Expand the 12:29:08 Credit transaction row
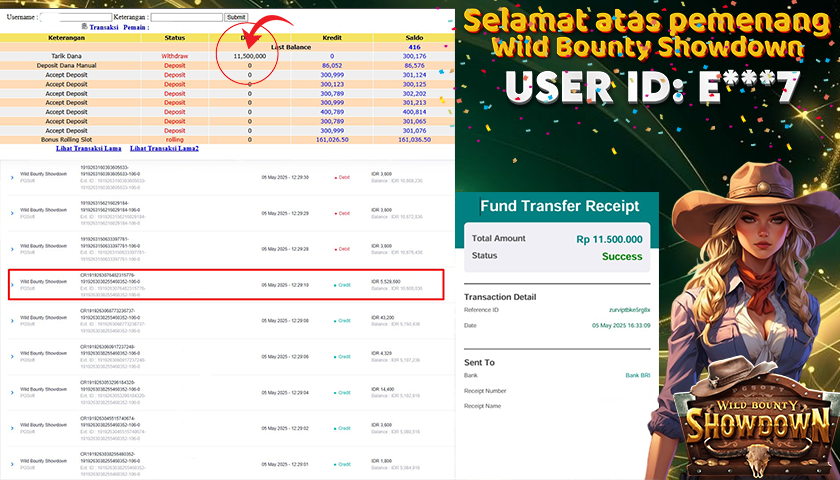 coord(12,321)
